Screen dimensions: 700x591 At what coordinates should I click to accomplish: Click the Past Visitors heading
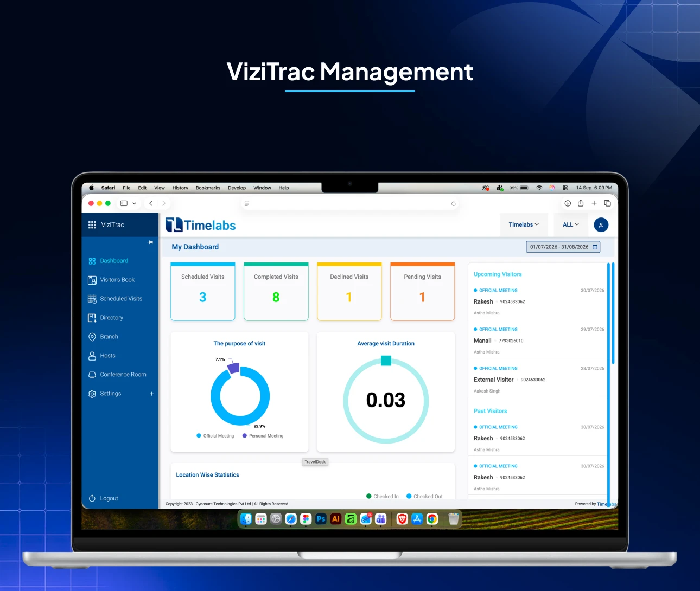491,411
